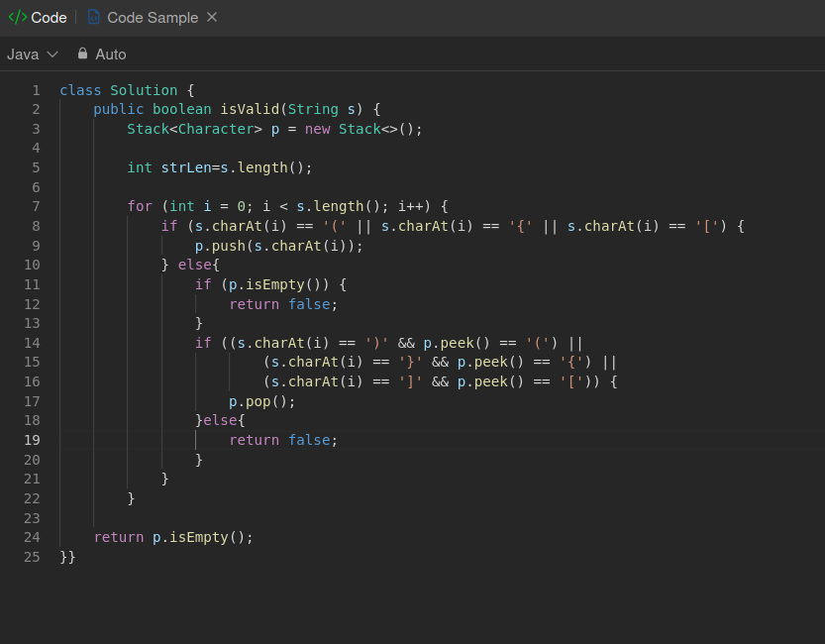The width and height of the screenshot is (825, 644).
Task: Click the Auto label
Action: (x=111, y=54)
